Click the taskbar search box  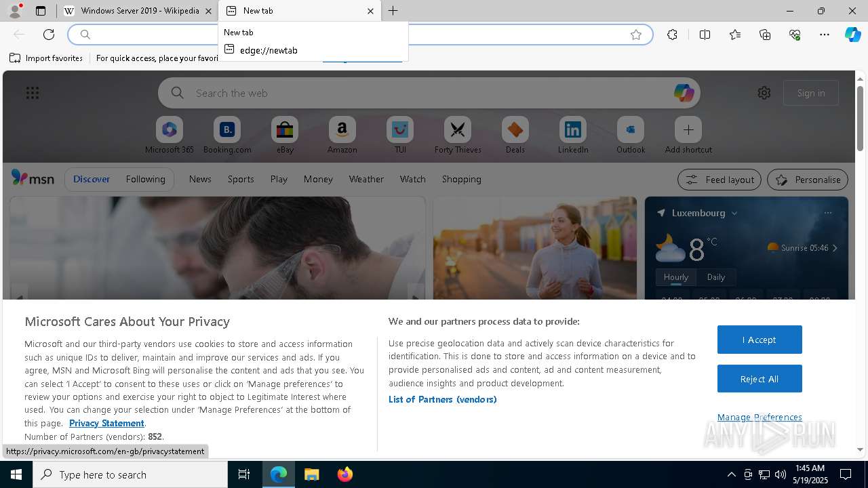[x=130, y=474]
